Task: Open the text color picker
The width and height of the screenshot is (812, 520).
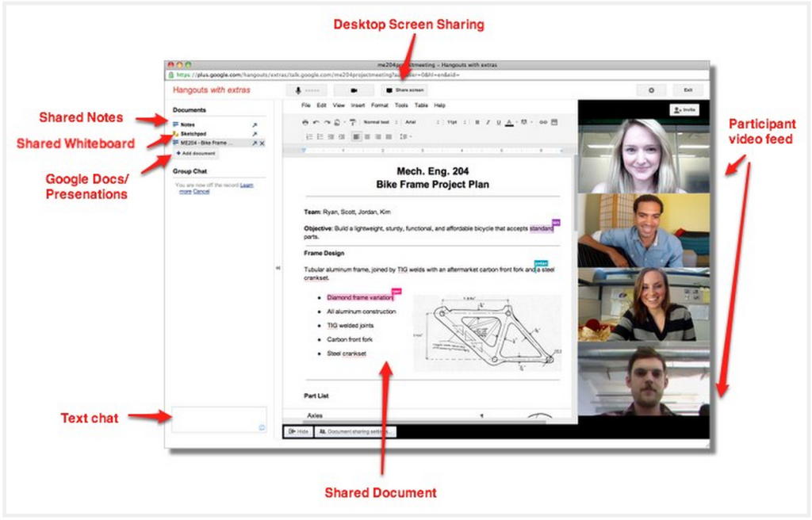Action: 510,123
